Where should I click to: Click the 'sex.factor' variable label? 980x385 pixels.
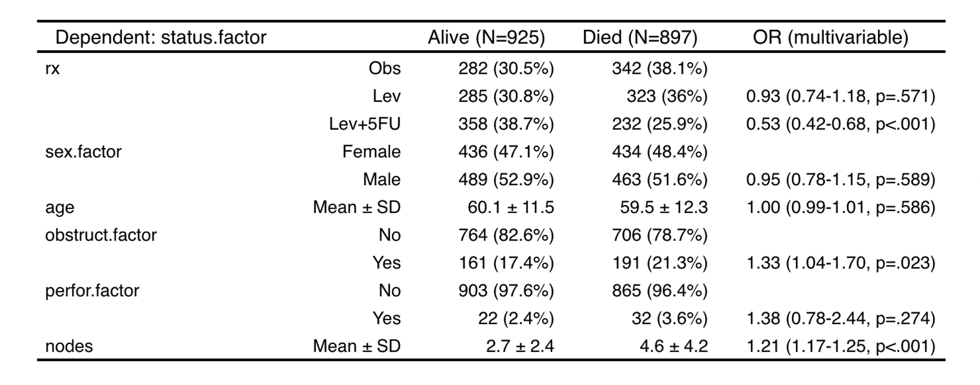83,152
